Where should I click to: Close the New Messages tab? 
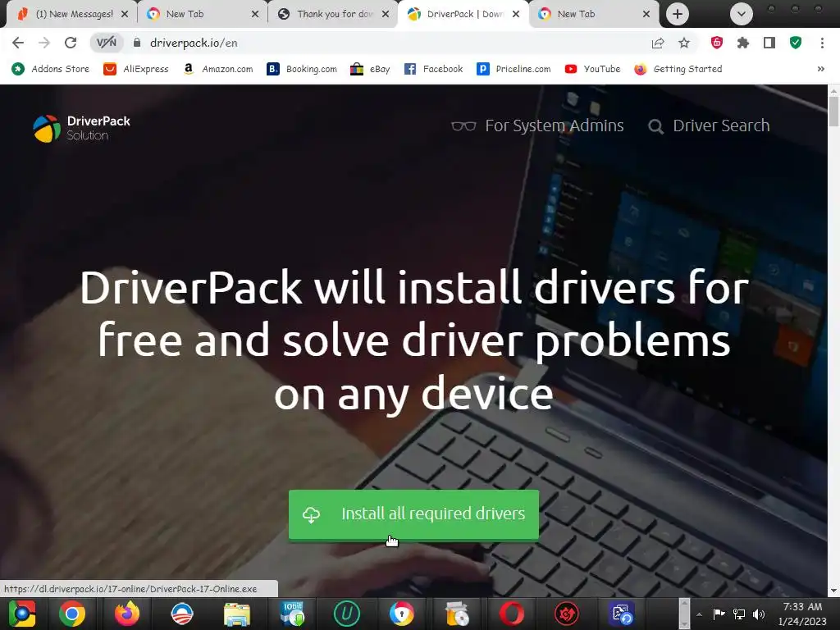coord(125,14)
